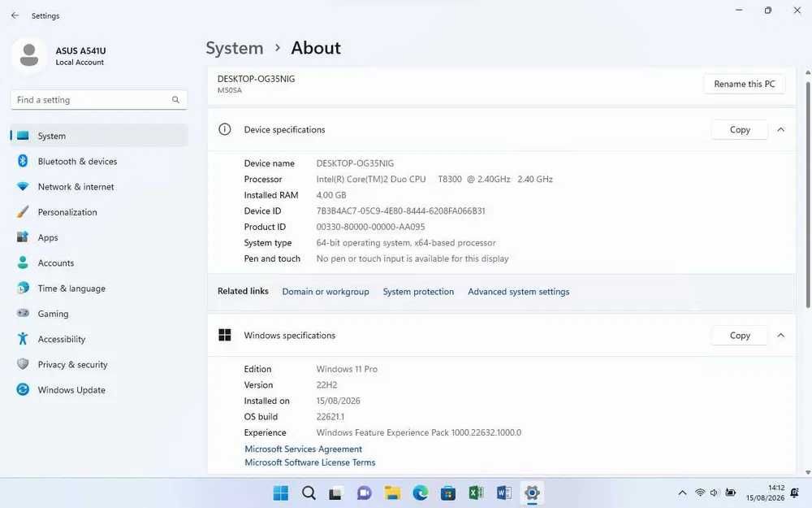Image resolution: width=812 pixels, height=508 pixels.
Task: Click the Installed RAM value 4.00 GB
Action: pyautogui.click(x=331, y=195)
